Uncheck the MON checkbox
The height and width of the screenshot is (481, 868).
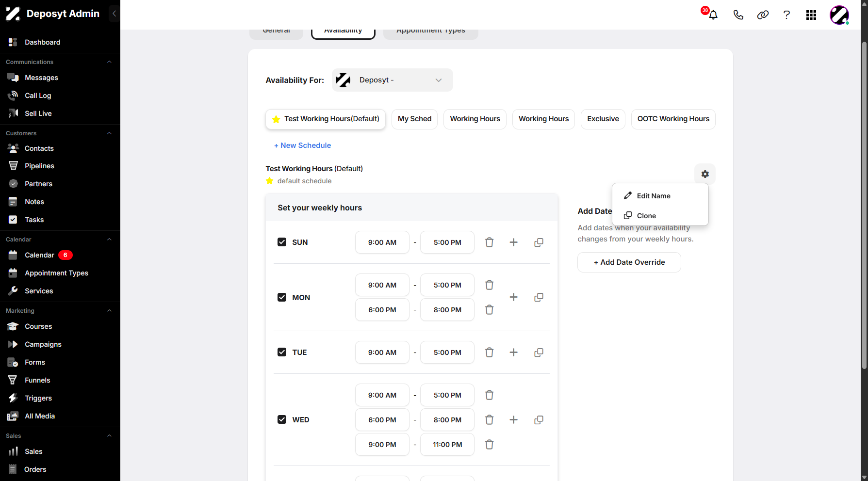[282, 297]
